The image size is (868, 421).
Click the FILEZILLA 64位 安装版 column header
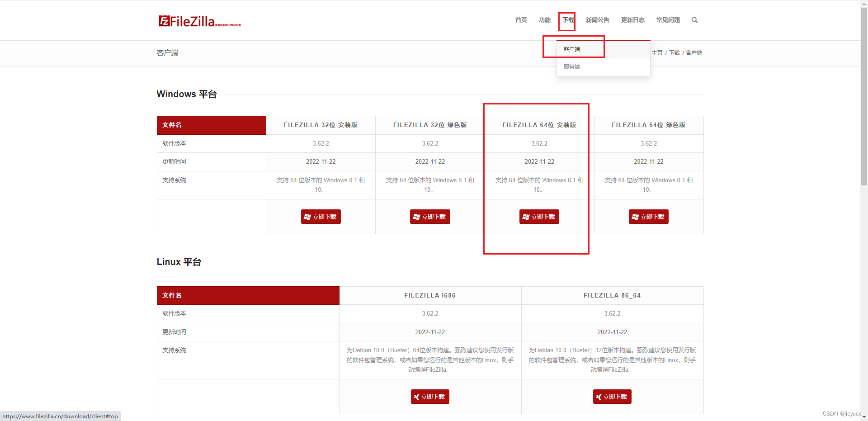[539, 125]
